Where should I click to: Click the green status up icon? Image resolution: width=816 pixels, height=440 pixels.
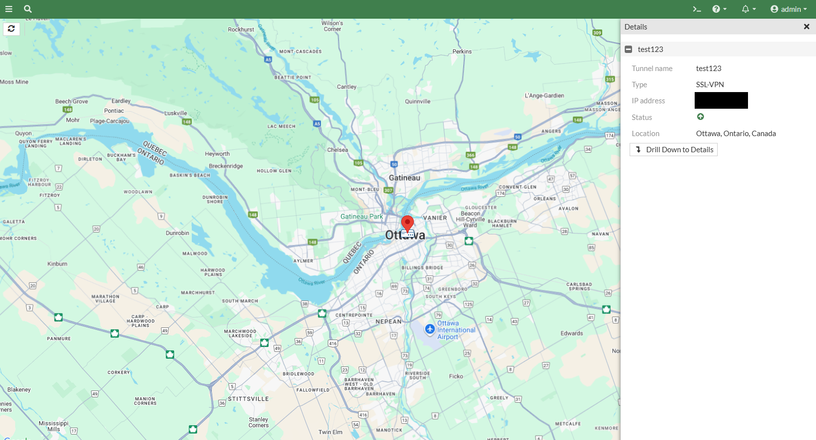tap(700, 117)
